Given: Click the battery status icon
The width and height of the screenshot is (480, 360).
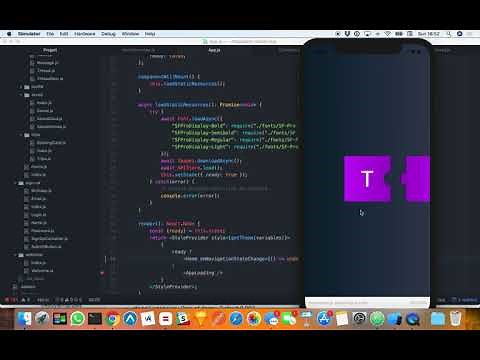Looking at the screenshot, I should click(399, 34).
